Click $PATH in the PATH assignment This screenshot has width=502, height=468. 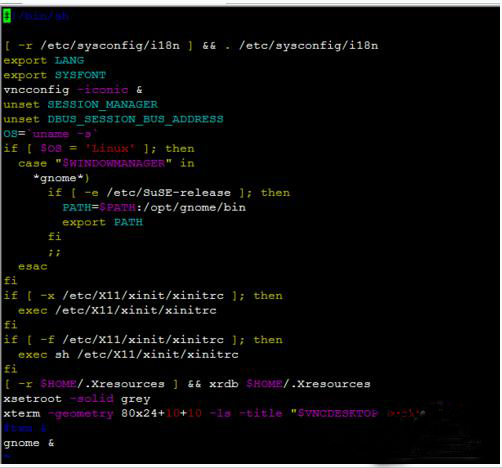pyautogui.click(x=117, y=207)
